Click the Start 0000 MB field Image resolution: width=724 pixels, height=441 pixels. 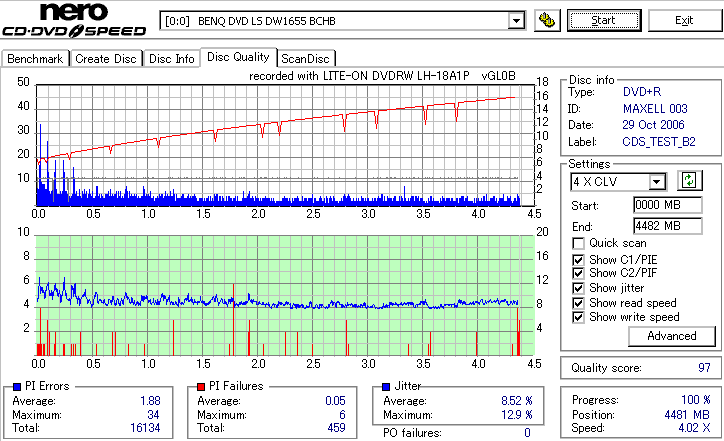(668, 205)
